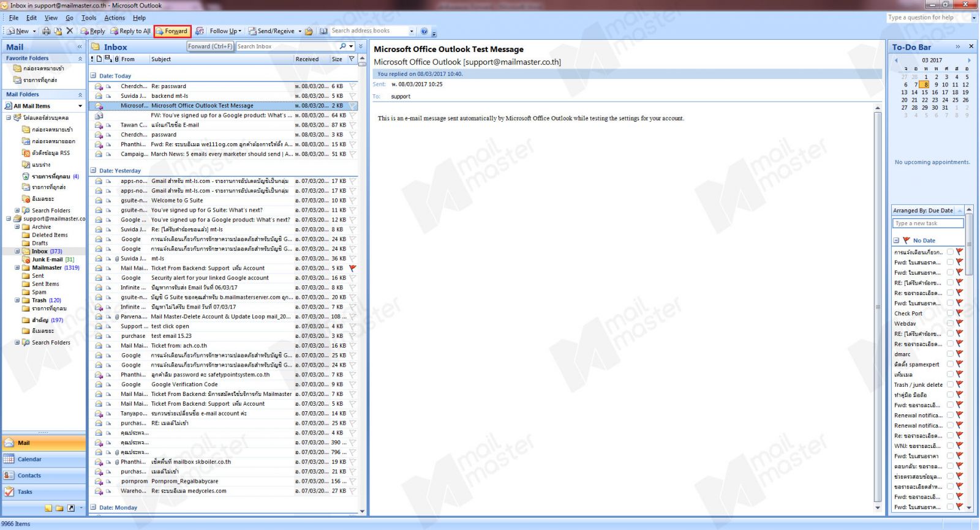Click the Send/Receive button
Screen dimensions: 980x530
[271, 31]
